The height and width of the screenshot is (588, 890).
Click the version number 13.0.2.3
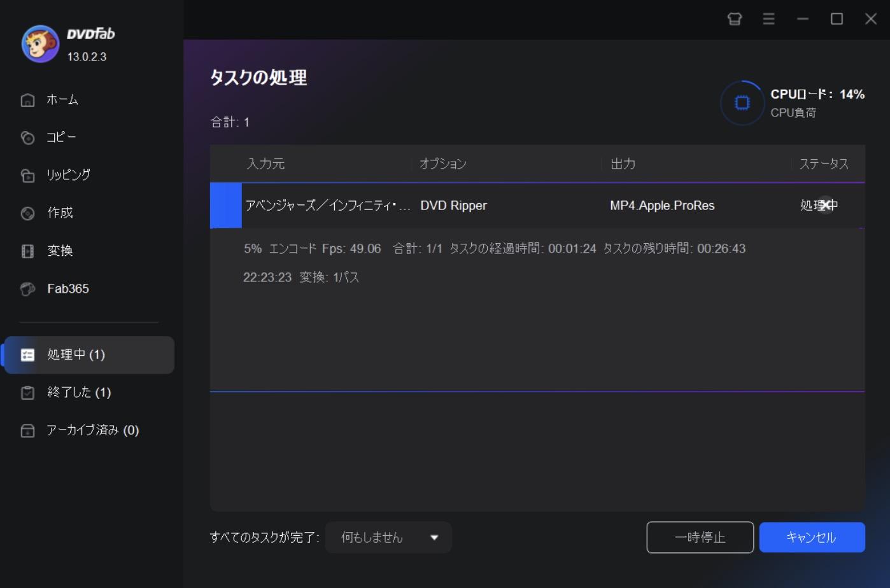87,57
